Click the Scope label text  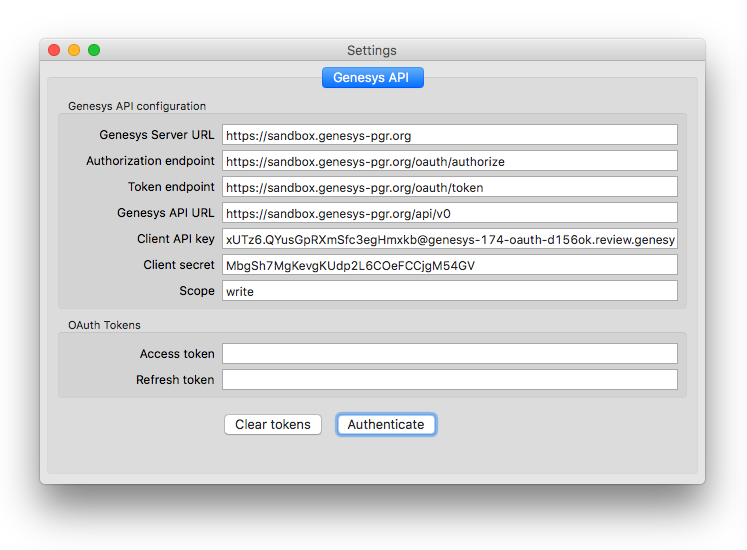tap(197, 291)
